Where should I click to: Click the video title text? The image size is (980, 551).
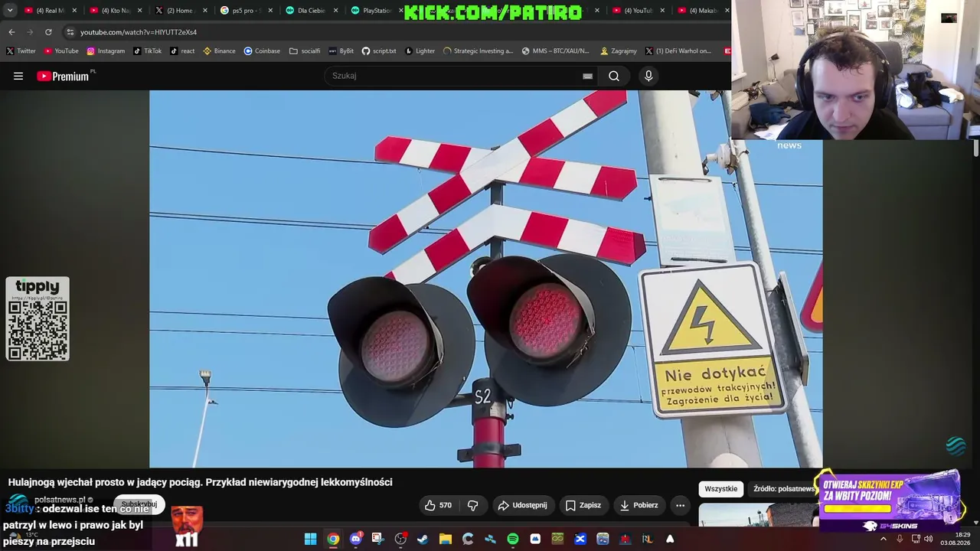(200, 482)
